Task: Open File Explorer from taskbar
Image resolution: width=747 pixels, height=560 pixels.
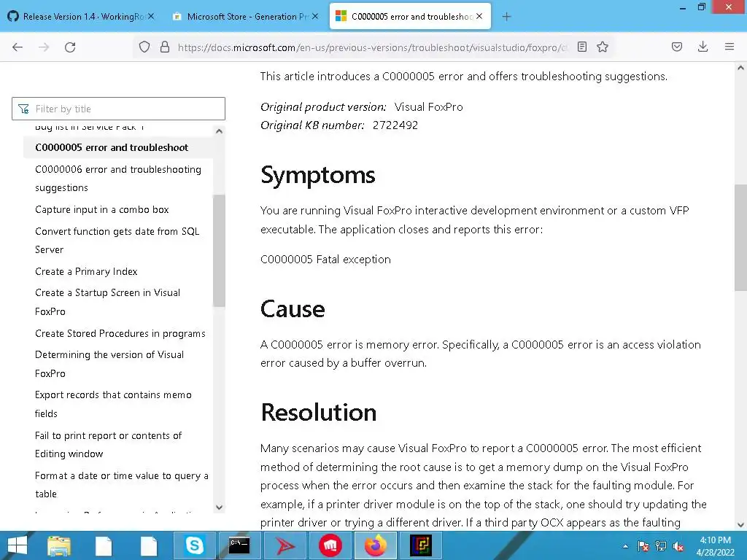Action: pyautogui.click(x=59, y=545)
